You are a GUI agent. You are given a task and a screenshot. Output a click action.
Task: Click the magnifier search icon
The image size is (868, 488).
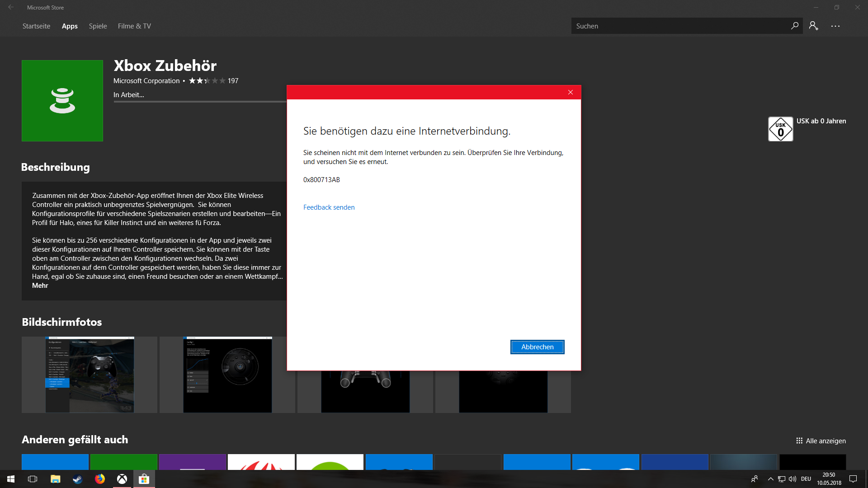click(x=794, y=26)
